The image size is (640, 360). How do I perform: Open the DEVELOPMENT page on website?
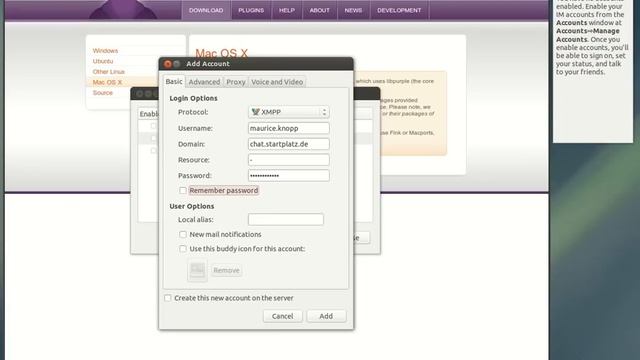(399, 10)
